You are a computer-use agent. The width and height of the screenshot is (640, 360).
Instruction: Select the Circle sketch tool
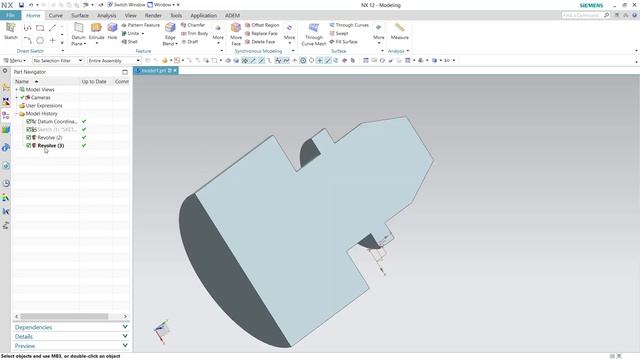tap(40, 40)
